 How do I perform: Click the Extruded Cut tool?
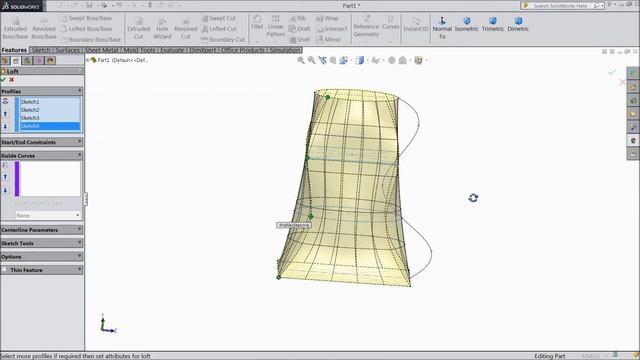[x=138, y=28]
